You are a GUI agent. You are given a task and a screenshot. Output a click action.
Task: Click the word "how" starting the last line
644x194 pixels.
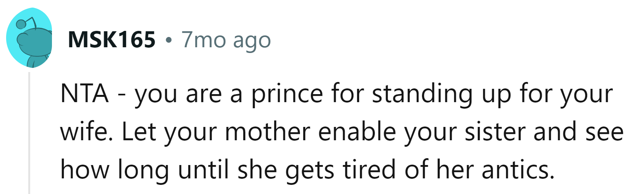pos(84,170)
